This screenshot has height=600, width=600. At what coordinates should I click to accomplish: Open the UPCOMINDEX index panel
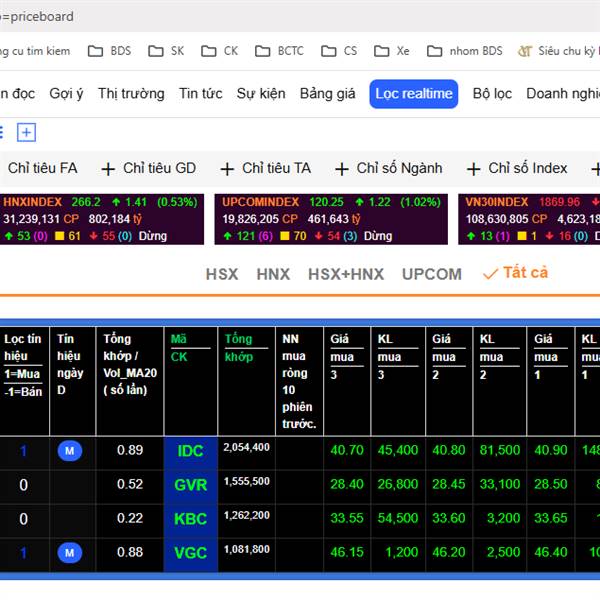pos(331,219)
